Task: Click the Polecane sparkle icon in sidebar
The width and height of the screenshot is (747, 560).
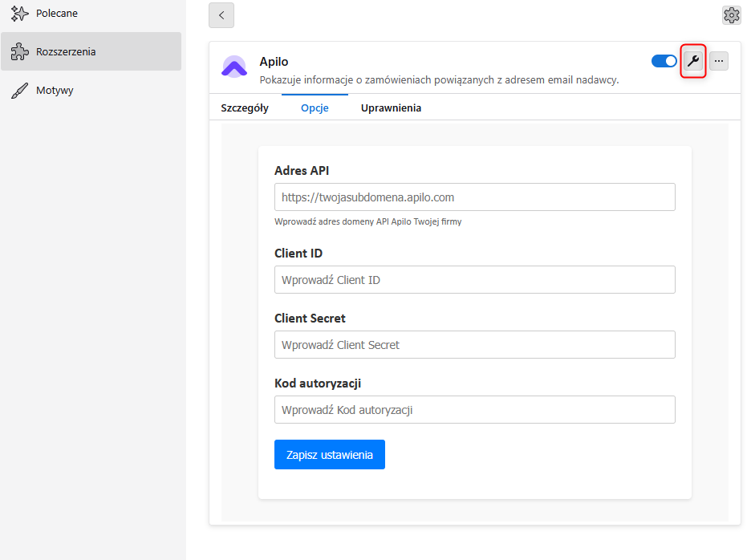Action: pos(19,14)
